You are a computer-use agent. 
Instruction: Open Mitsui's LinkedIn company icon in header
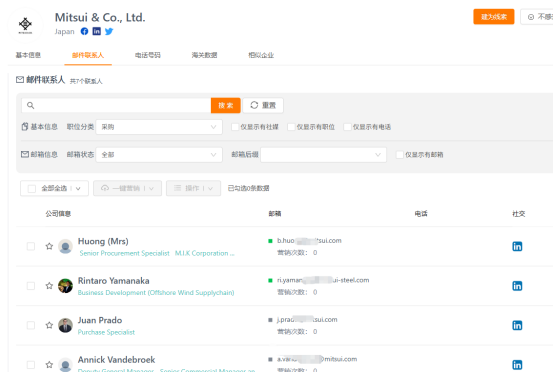point(97,31)
